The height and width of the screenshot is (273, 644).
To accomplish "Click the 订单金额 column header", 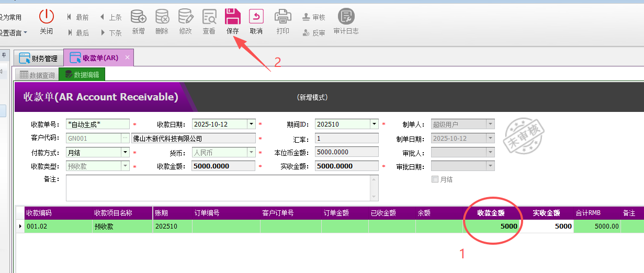I will point(345,213).
